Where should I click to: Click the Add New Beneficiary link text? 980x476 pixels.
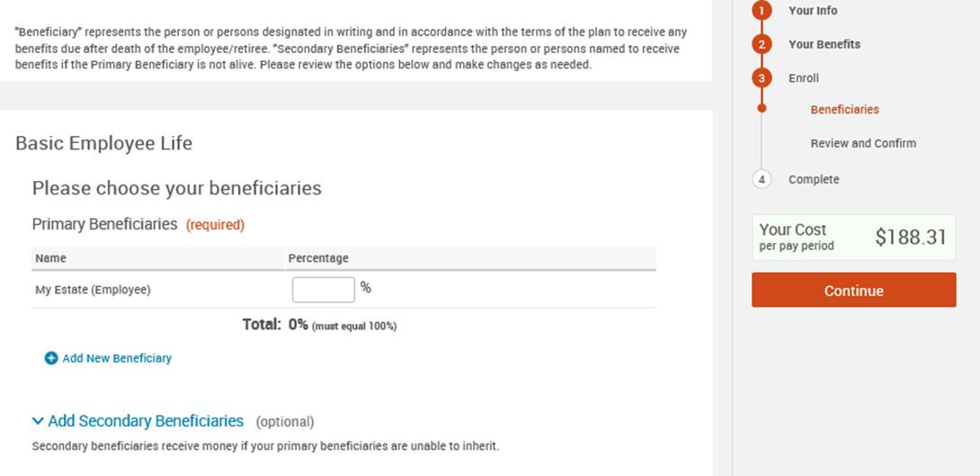[x=117, y=358]
